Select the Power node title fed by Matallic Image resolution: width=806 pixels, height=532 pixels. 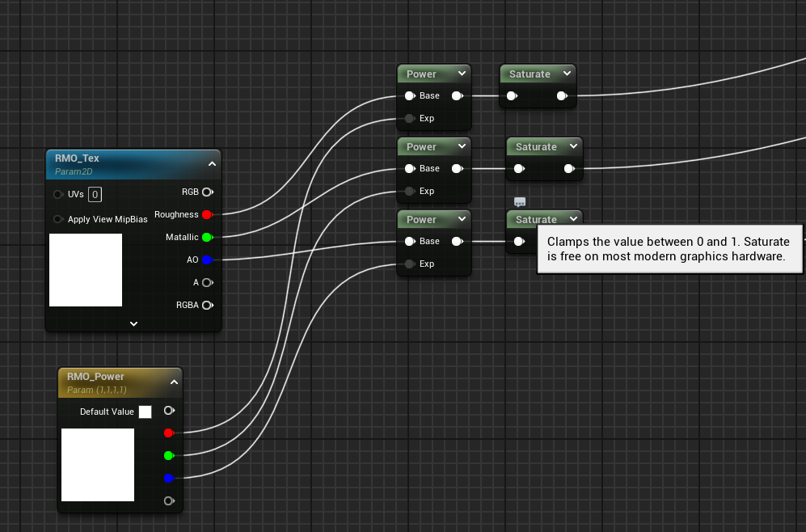point(421,147)
